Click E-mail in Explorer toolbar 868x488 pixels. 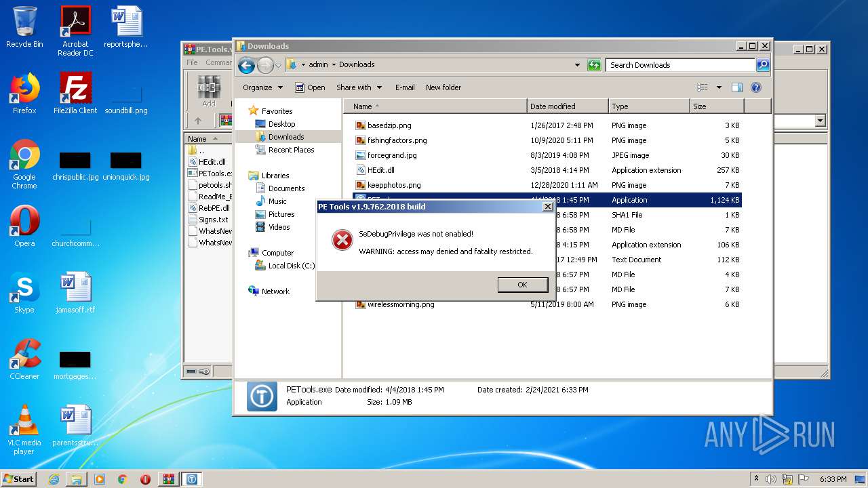click(x=405, y=87)
